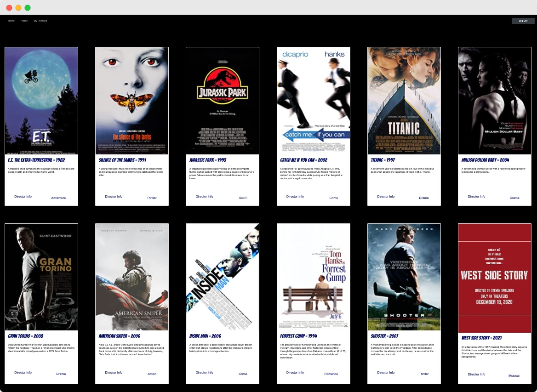Click the American Sniper poster
This screenshot has width=537, height=392.
coord(132,277)
